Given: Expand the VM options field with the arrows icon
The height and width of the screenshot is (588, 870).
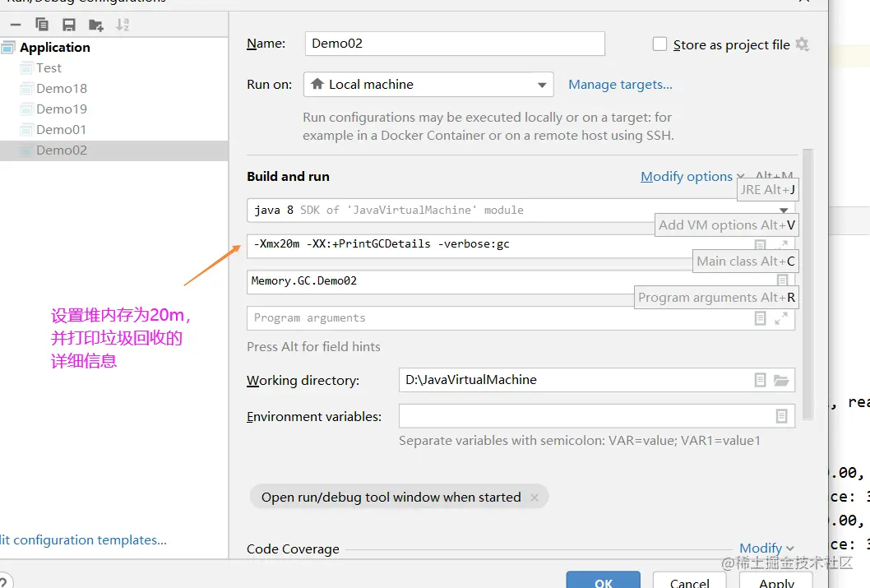Looking at the screenshot, I should point(783,244).
